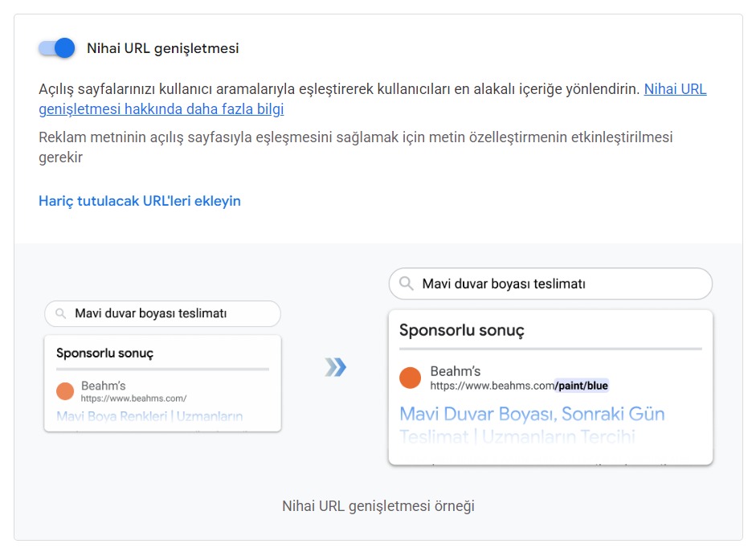756x560 pixels.
Task: Toggle the Nihai URL genişletmesi switch
Action: tap(57, 48)
